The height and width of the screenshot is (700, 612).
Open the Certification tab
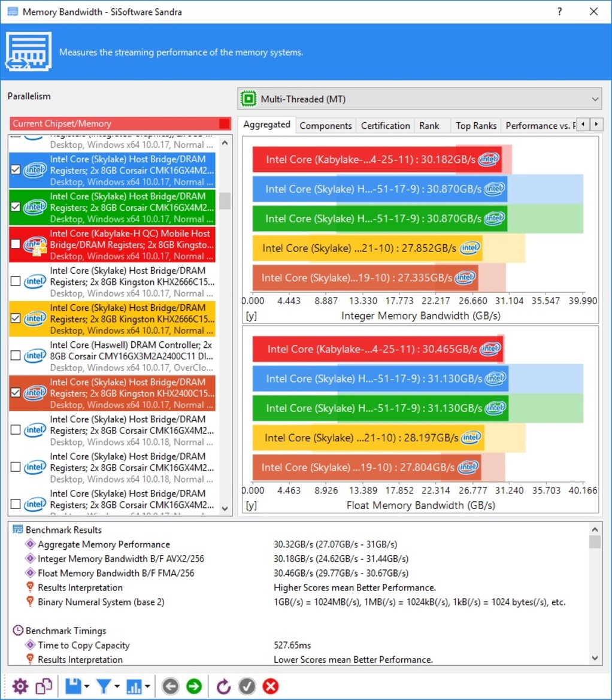click(385, 126)
